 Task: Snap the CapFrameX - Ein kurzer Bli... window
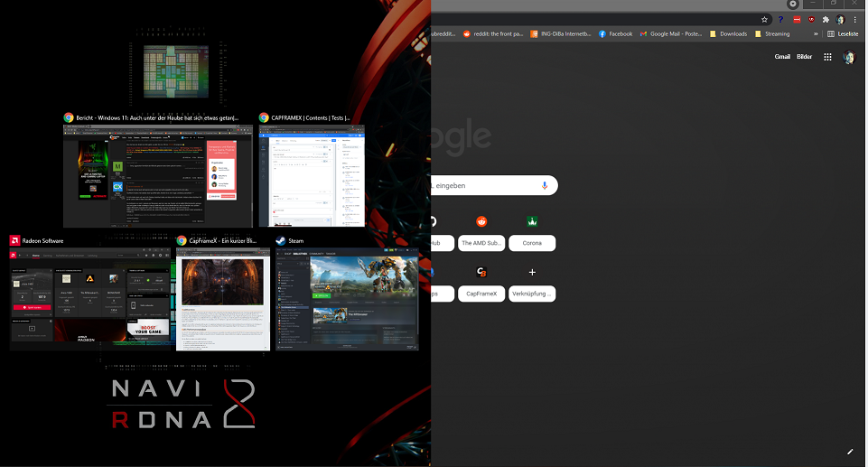click(223, 299)
